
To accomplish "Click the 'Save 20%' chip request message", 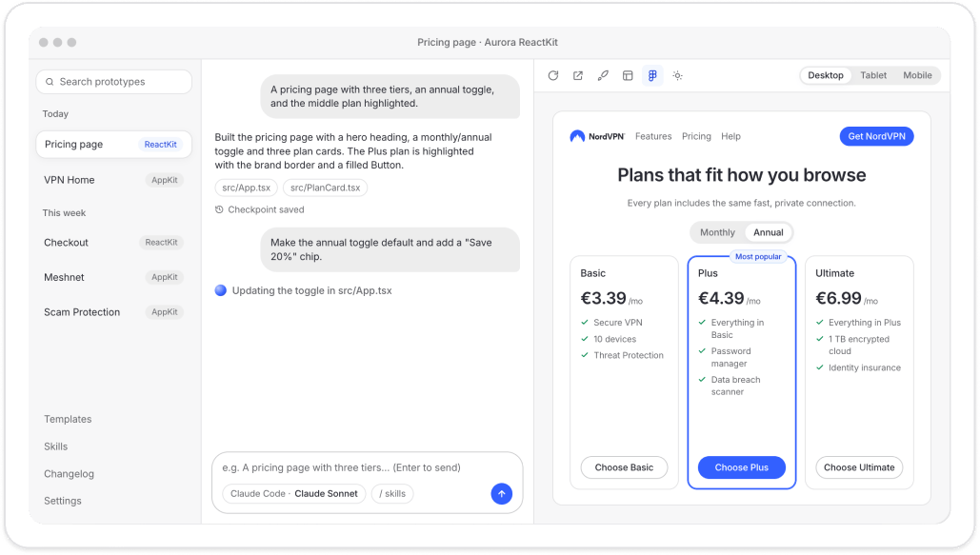I will point(390,249).
